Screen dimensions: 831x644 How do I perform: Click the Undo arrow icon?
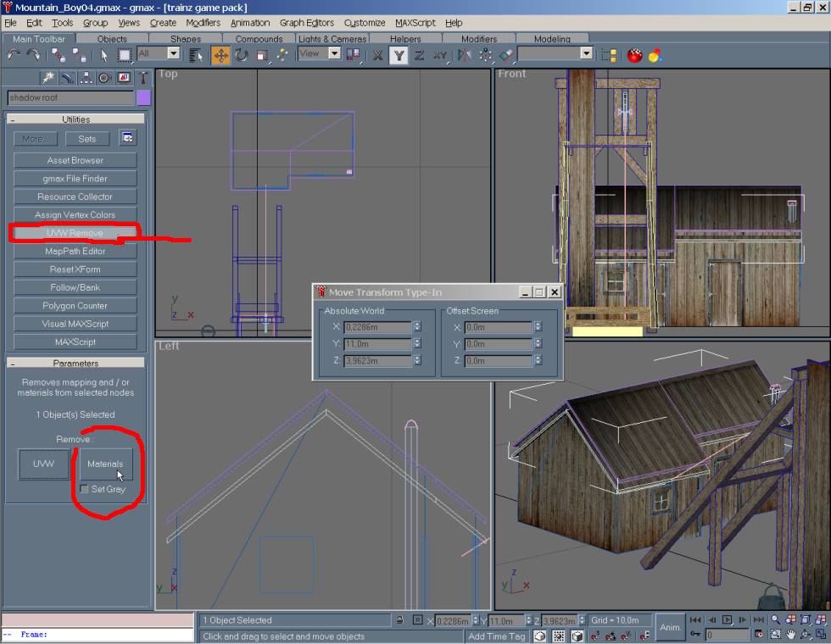pos(14,55)
